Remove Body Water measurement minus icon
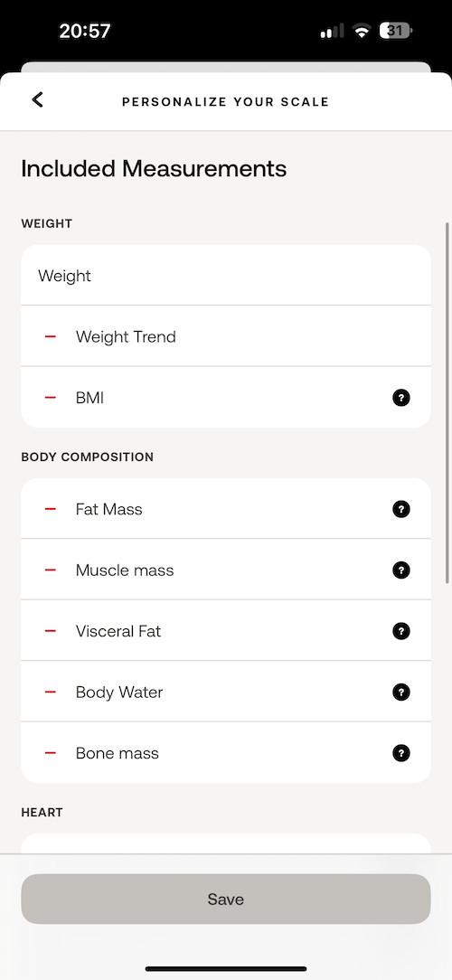 [51, 692]
